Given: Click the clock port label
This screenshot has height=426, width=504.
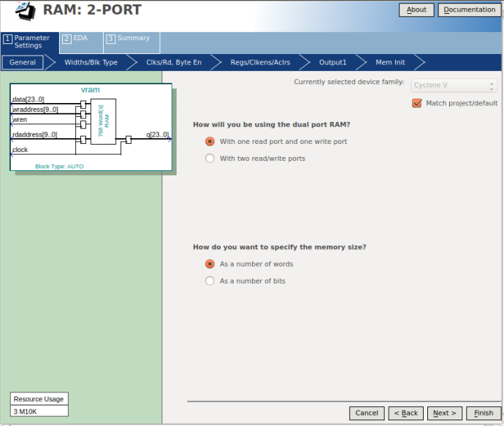Looking at the screenshot, I should coord(20,150).
